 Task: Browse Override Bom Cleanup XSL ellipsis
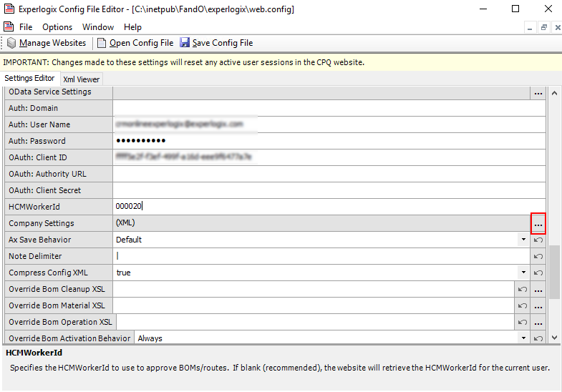coord(538,289)
